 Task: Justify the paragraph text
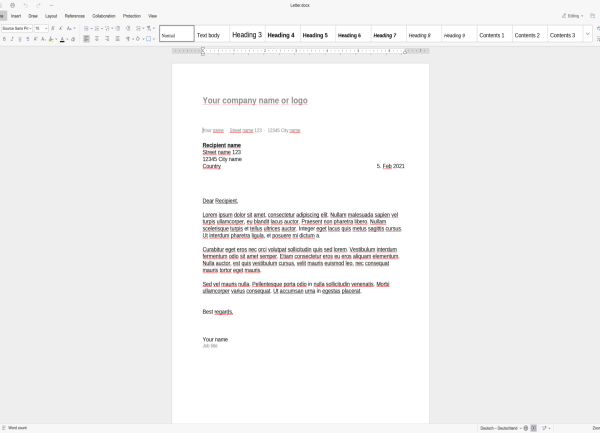click(x=117, y=39)
